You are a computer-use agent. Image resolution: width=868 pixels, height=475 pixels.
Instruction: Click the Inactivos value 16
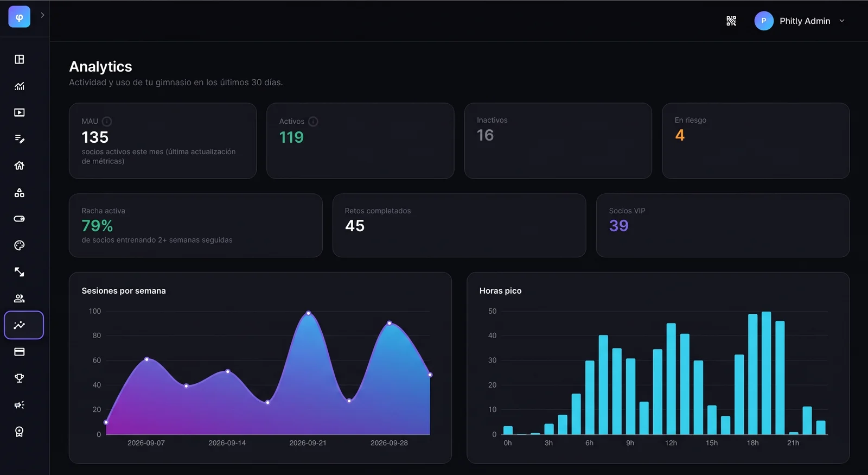click(485, 135)
